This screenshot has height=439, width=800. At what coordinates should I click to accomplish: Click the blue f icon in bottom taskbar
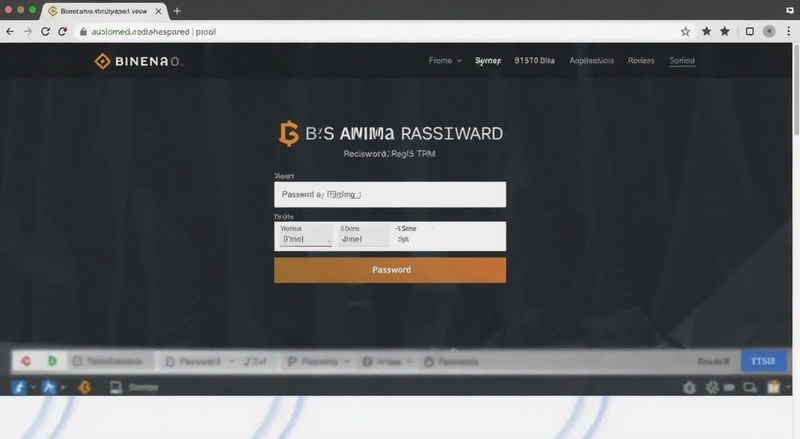point(19,387)
